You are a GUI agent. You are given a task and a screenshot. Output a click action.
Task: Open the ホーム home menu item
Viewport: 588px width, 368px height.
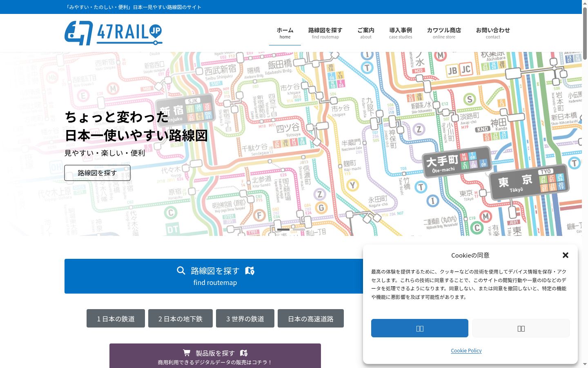tap(285, 33)
